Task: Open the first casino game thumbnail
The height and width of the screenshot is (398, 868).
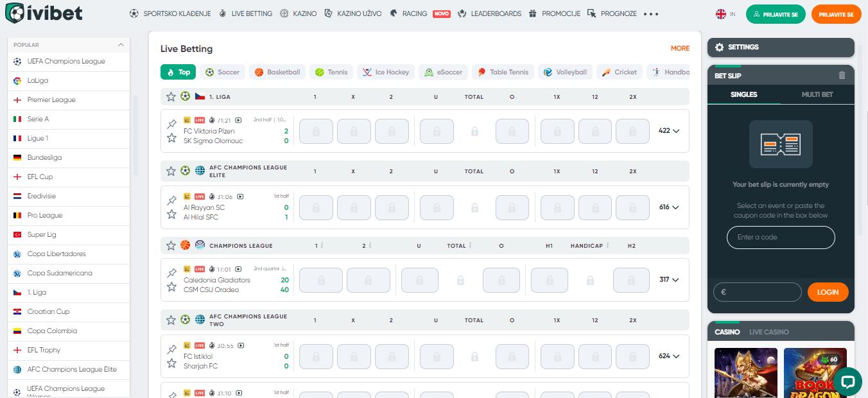Action: 746,373
